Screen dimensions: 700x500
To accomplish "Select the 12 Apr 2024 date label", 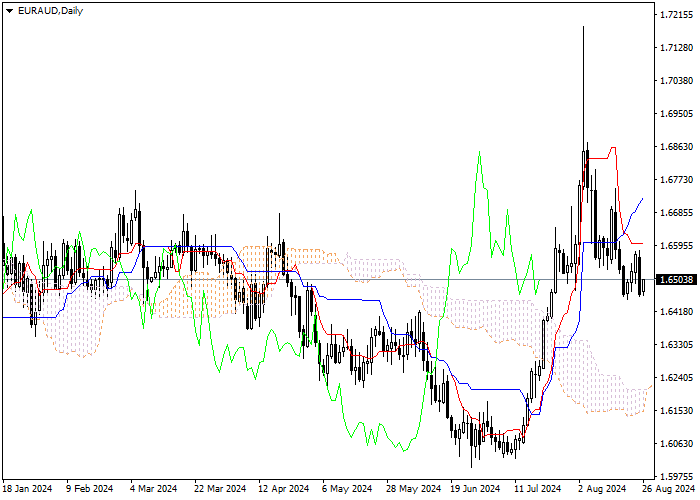I will (283, 489).
